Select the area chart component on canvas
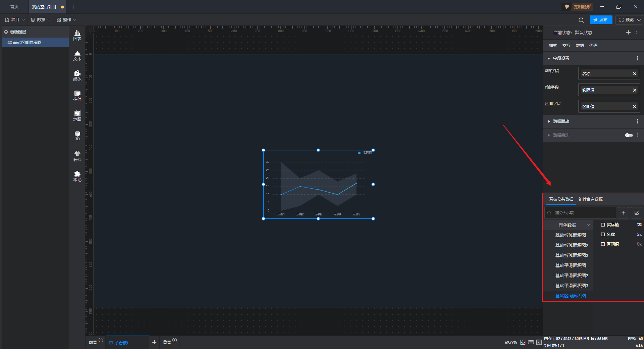The width and height of the screenshot is (644, 349). 318,185
